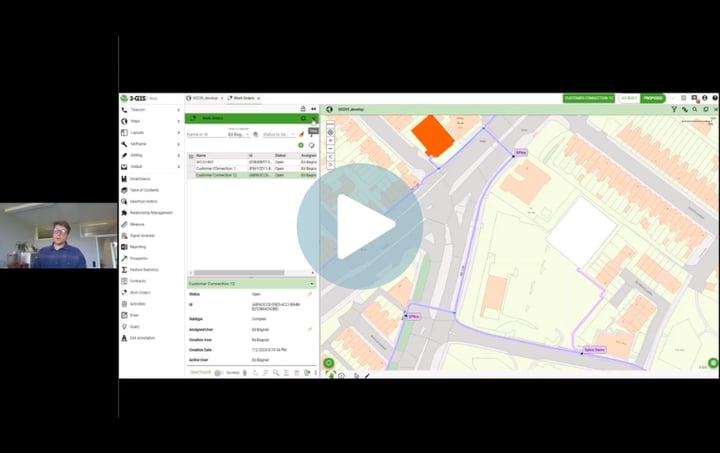The width and height of the screenshot is (720, 453).
Task: Sort by the Status column header
Action: (280, 156)
